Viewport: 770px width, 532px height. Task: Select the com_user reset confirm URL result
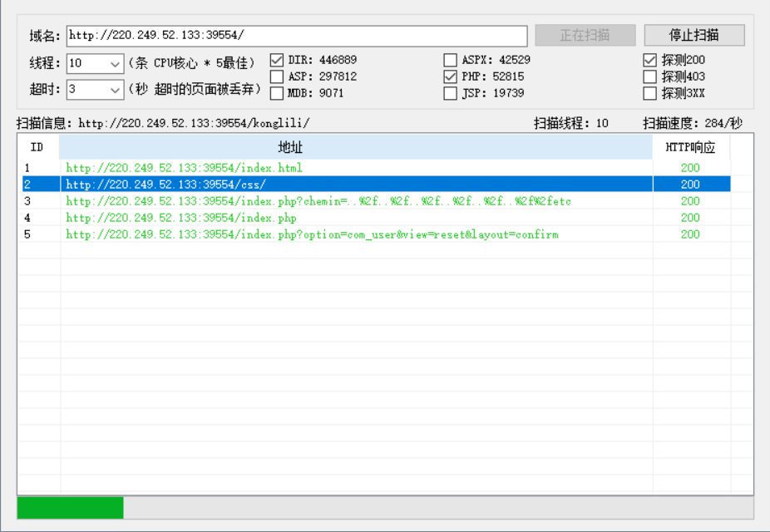[291, 234]
